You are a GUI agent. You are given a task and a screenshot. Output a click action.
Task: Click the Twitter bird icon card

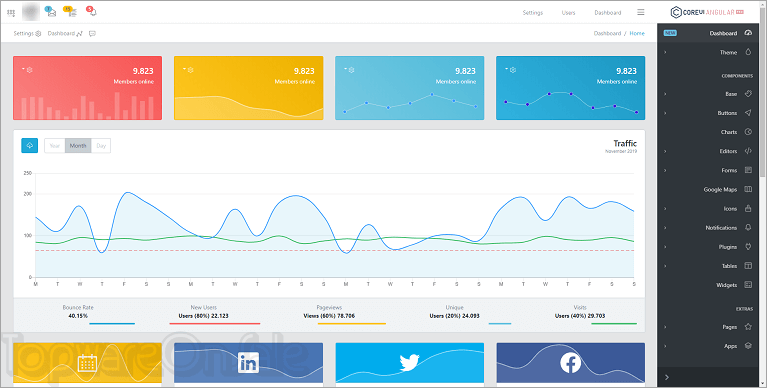[409, 363]
